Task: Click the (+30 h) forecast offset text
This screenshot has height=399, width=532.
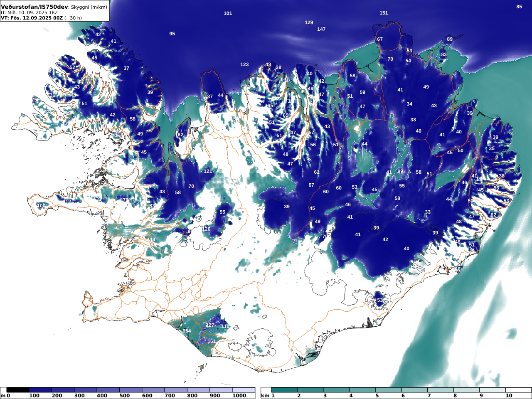Action: tap(73, 18)
